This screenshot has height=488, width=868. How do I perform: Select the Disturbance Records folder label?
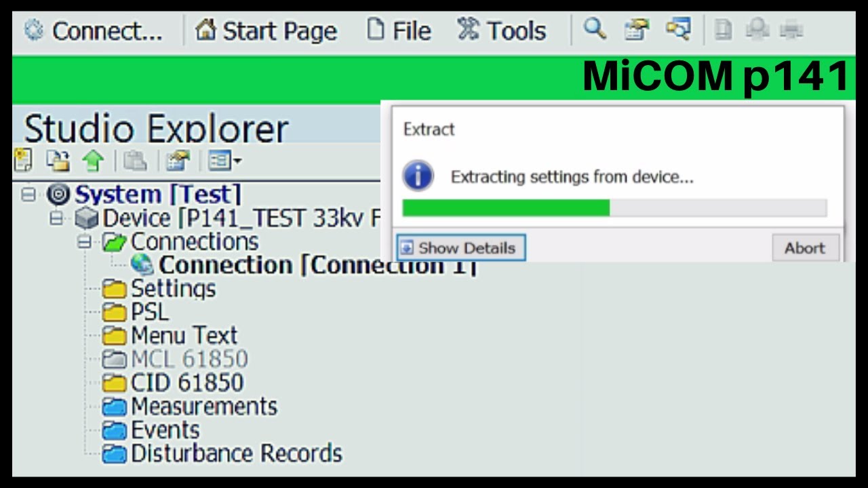click(x=237, y=453)
